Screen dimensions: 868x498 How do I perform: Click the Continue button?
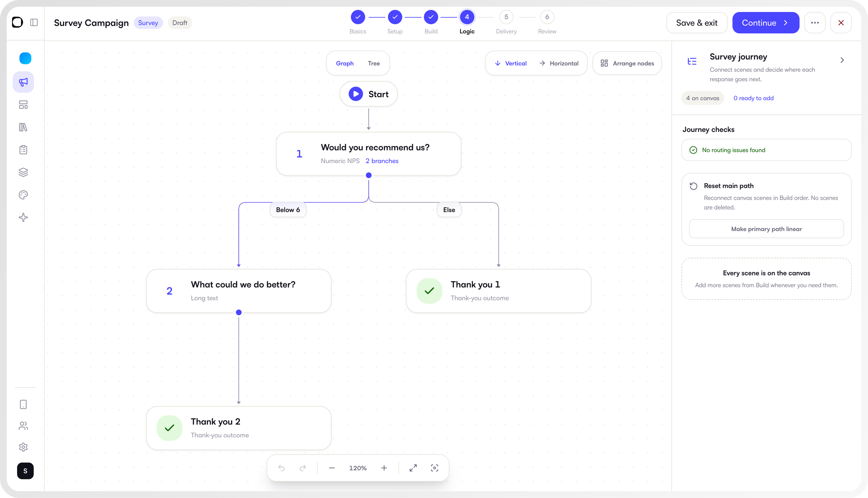(x=766, y=23)
